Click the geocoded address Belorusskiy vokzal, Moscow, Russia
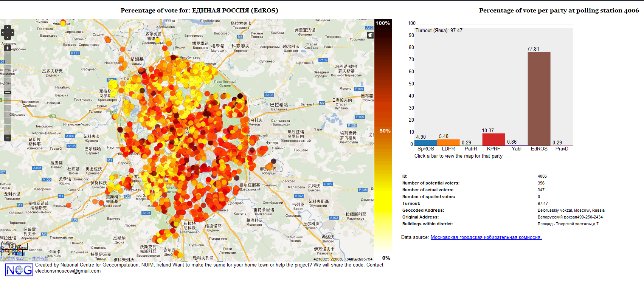The height and width of the screenshot is (282, 644). 571,211
